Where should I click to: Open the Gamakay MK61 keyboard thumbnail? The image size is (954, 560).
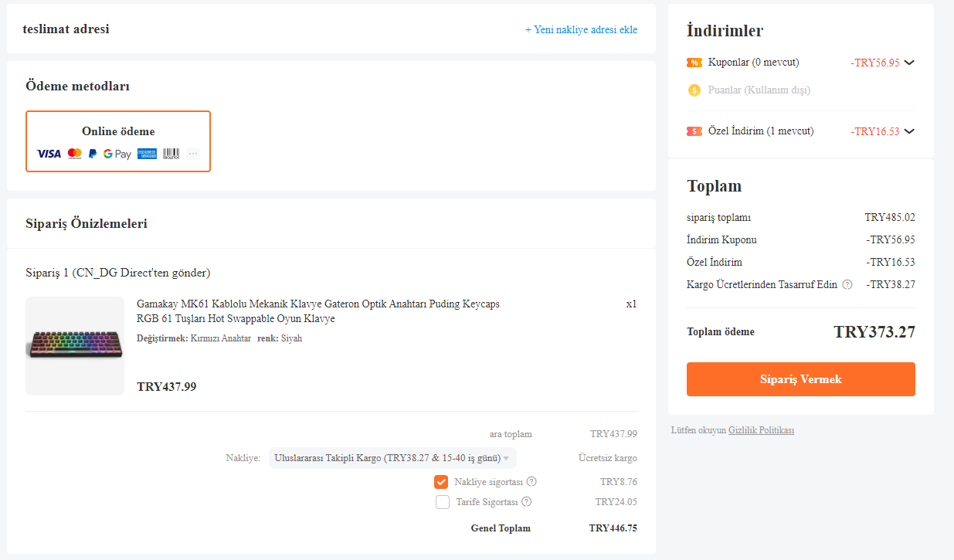[75, 346]
